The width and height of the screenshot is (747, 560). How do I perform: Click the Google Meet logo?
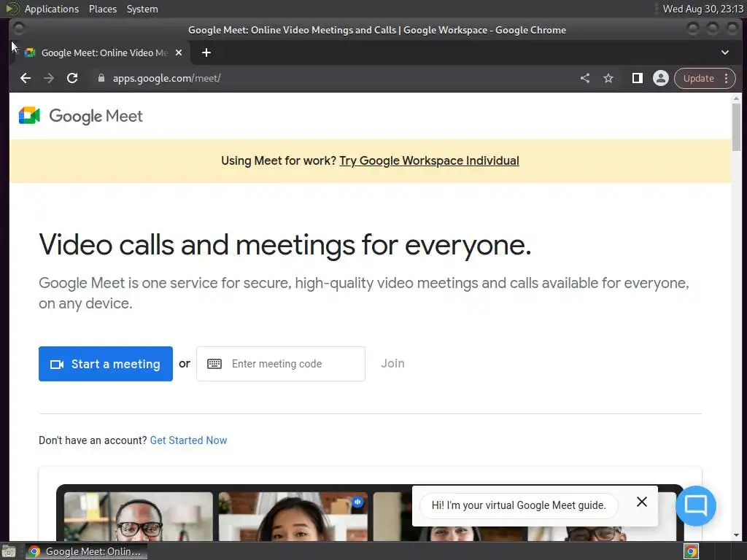[x=80, y=116]
